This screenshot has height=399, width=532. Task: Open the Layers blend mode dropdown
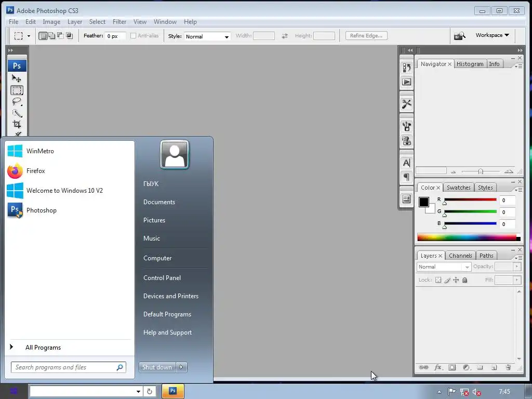[x=444, y=267]
